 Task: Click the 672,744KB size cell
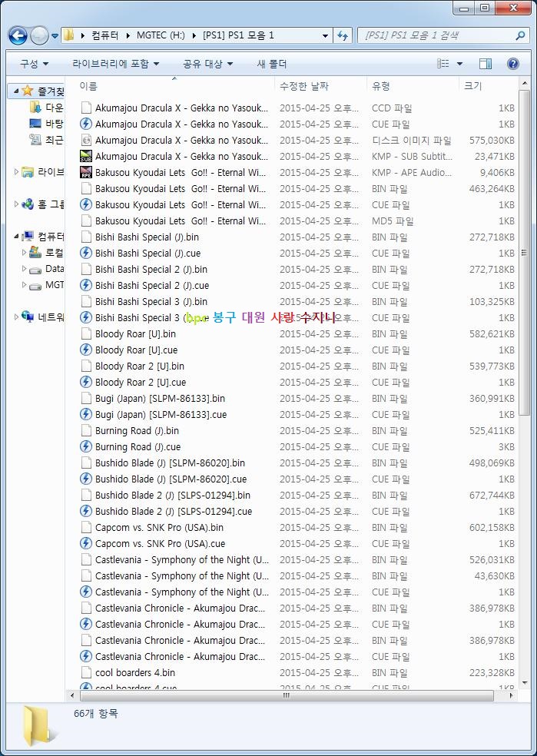pos(492,495)
